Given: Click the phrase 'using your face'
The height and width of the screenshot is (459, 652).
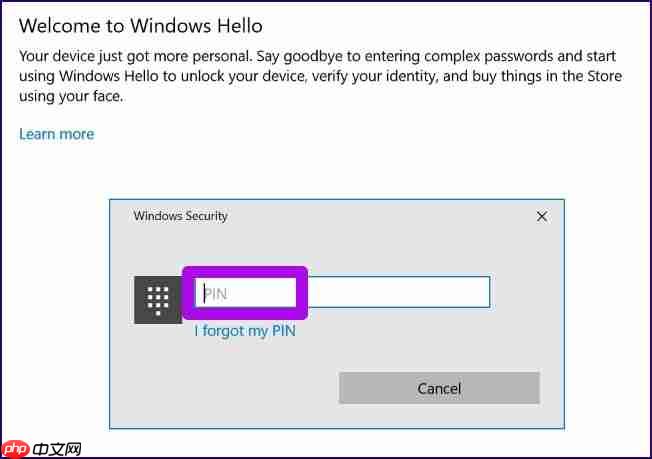Looking at the screenshot, I should pos(71,96).
